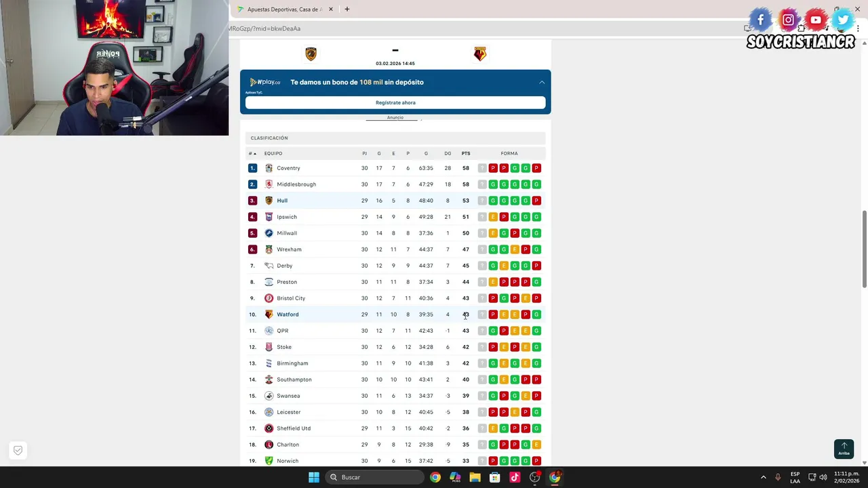Screen dimensions: 868x488
Task: Sort standings by the # position column
Action: [x=252, y=153]
